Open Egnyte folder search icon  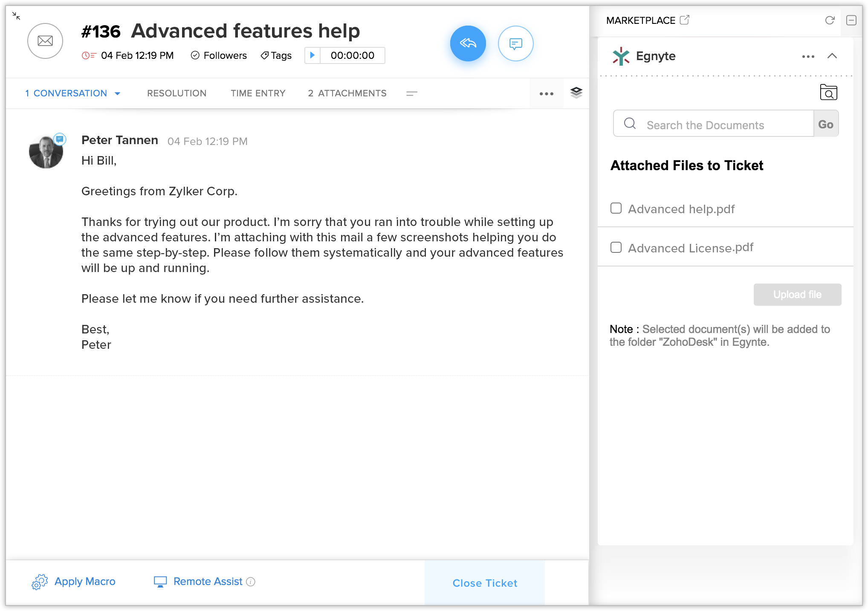click(828, 92)
